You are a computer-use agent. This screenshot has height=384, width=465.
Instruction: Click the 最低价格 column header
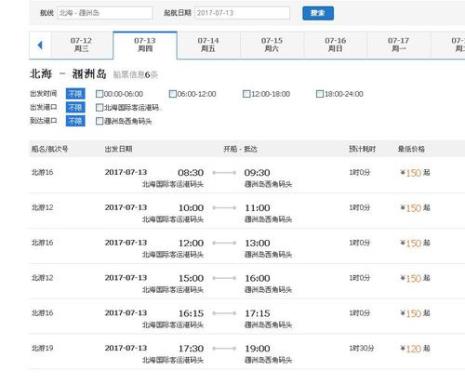click(x=411, y=149)
